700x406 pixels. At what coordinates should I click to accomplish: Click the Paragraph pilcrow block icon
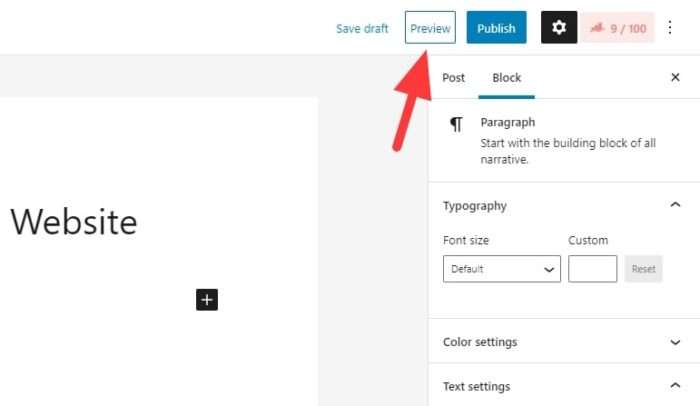456,124
